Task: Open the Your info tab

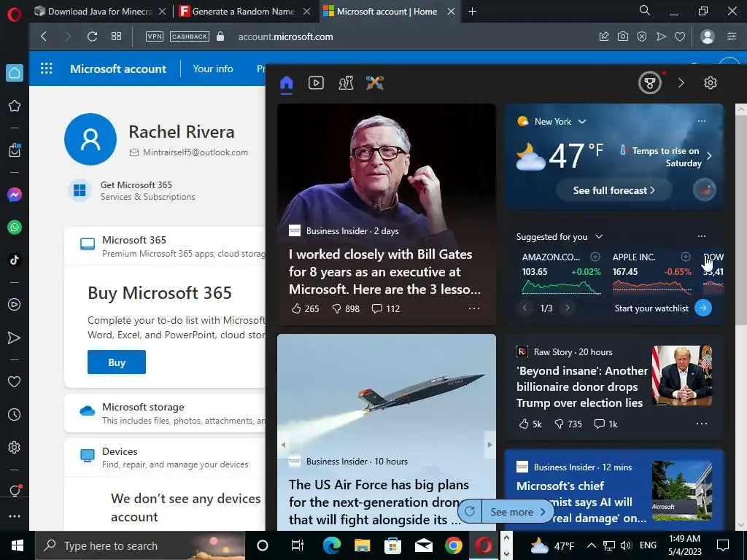Action: coord(212,69)
